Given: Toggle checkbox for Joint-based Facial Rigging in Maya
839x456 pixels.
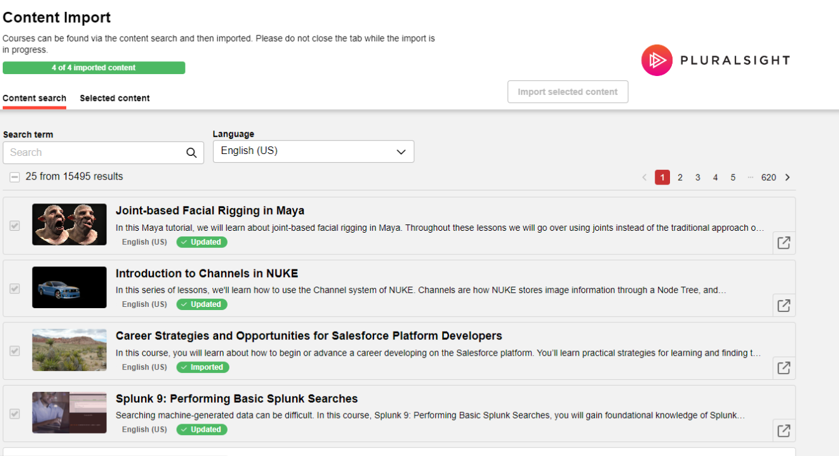Looking at the screenshot, I should (x=15, y=226).
